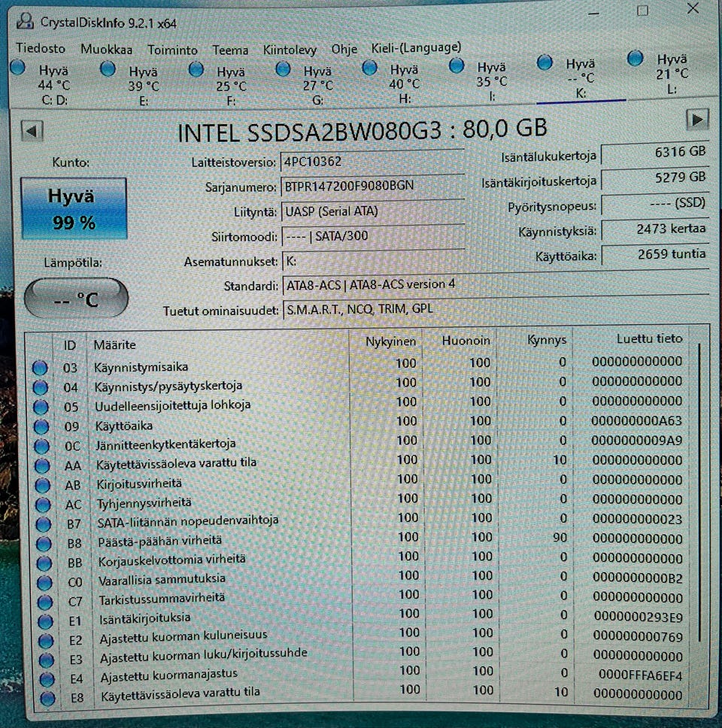
Task: Click the Luettu tieto column header
Action: [x=649, y=338]
